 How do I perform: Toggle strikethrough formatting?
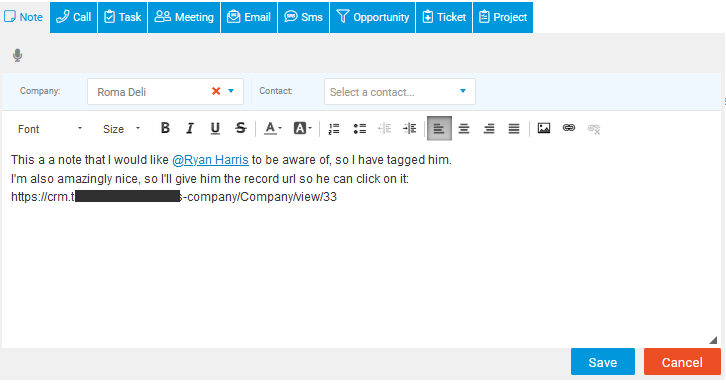click(x=240, y=128)
